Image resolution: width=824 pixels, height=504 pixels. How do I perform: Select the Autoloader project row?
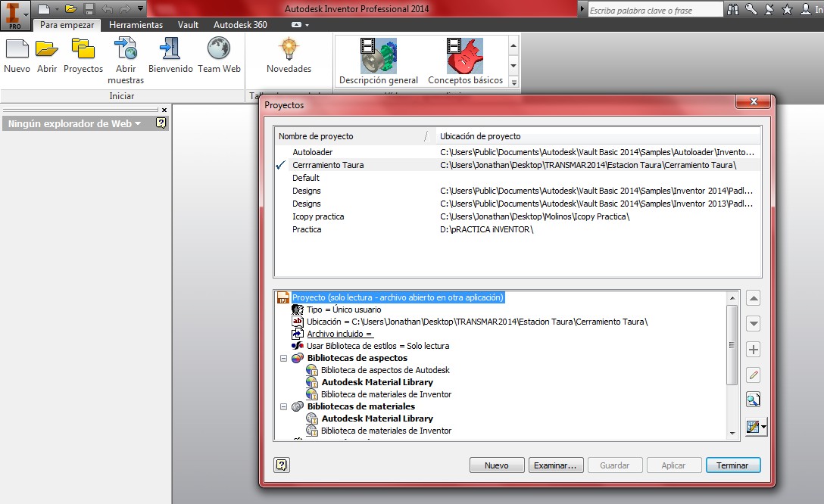click(x=517, y=152)
